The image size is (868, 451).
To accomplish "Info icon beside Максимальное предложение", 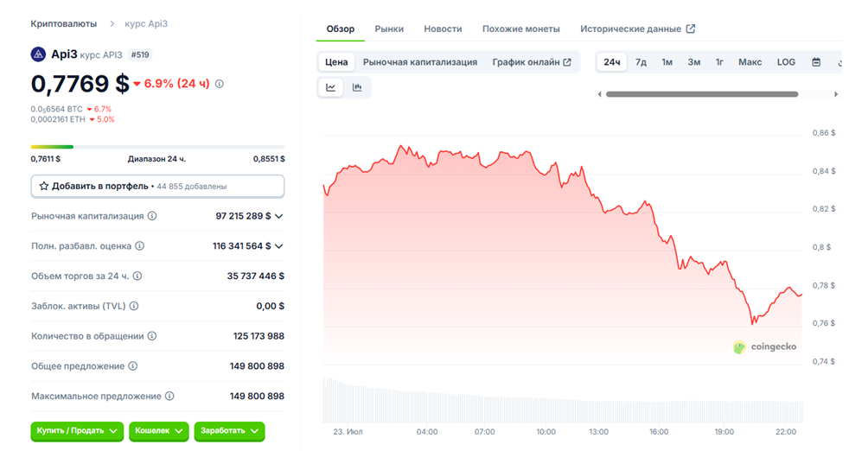I will point(169,397).
